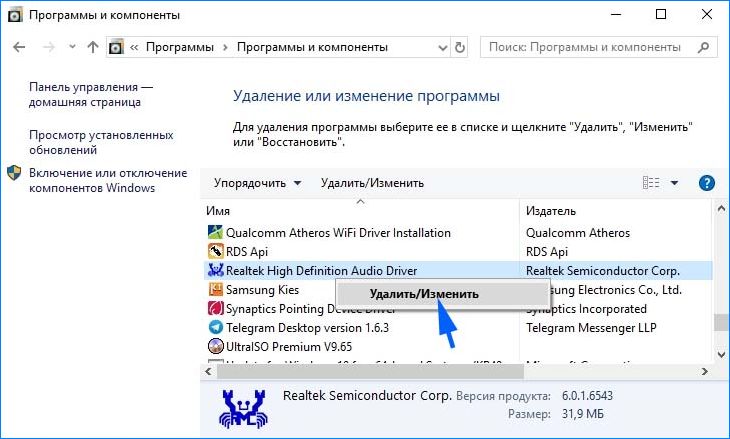730x439 pixels.
Task: Click Удалить/Изменить toolbar button
Action: click(x=372, y=183)
